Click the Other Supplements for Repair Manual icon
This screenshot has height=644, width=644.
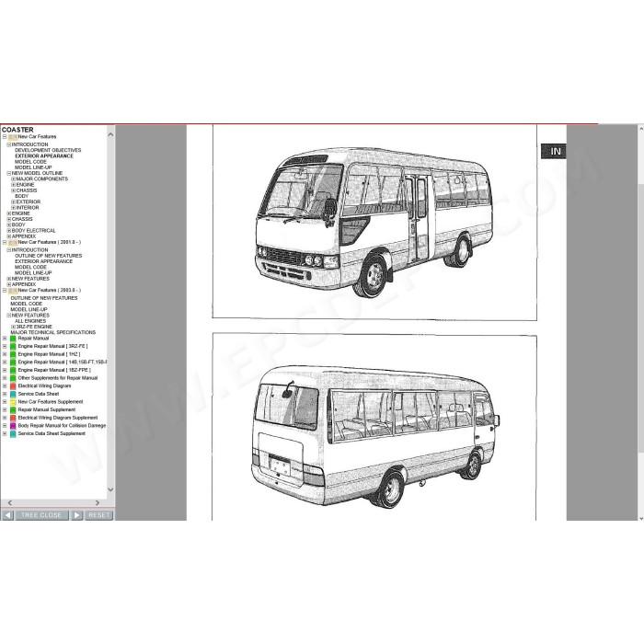tap(13, 378)
